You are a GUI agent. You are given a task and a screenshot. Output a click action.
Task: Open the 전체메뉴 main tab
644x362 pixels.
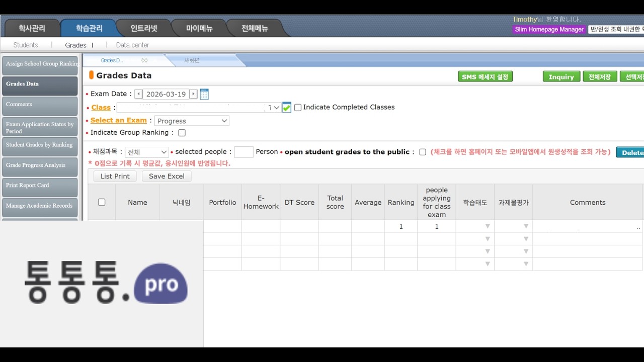(255, 28)
